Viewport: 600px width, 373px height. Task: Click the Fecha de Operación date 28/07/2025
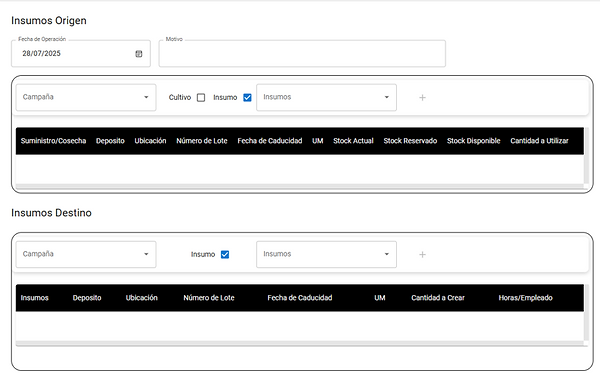click(x=41, y=54)
